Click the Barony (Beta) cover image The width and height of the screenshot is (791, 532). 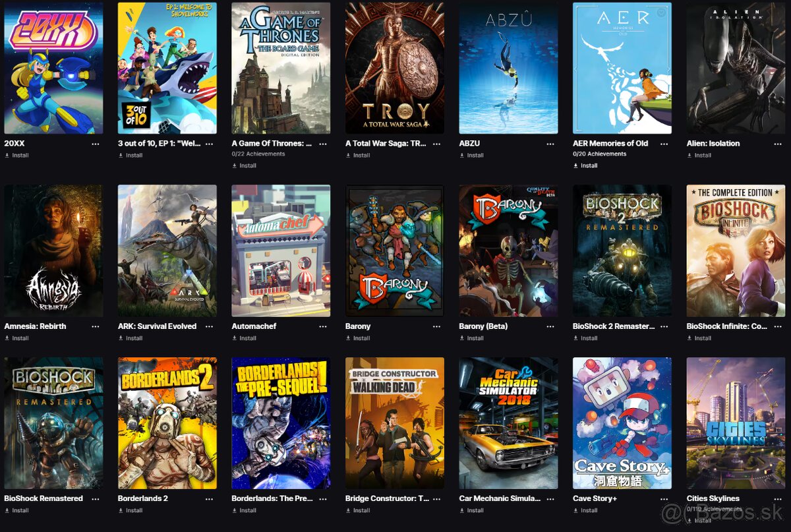click(x=508, y=251)
